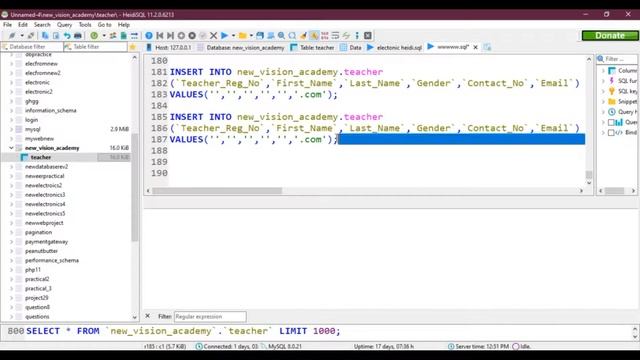Click the database tree vertical scrollbar
Viewport: 640px width, 360px height.
tap(135, 187)
